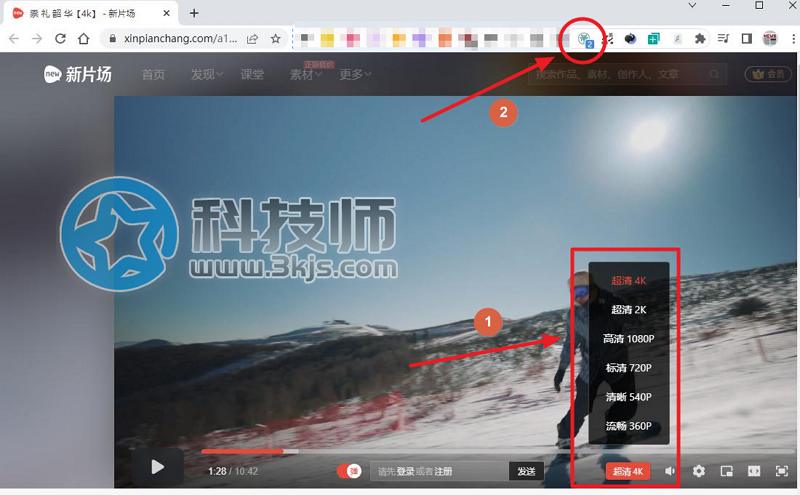800x495 pixels.
Task: Click the 登录 login link
Action: coord(405,472)
